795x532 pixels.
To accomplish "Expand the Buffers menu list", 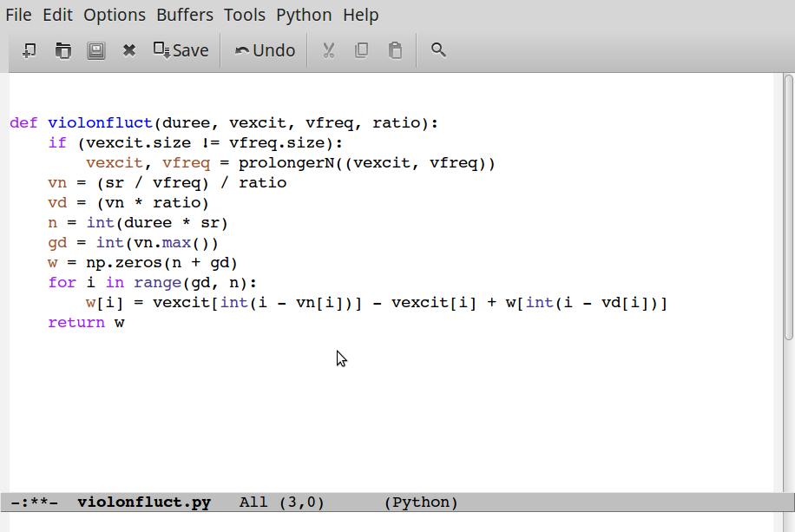I will (x=185, y=15).
